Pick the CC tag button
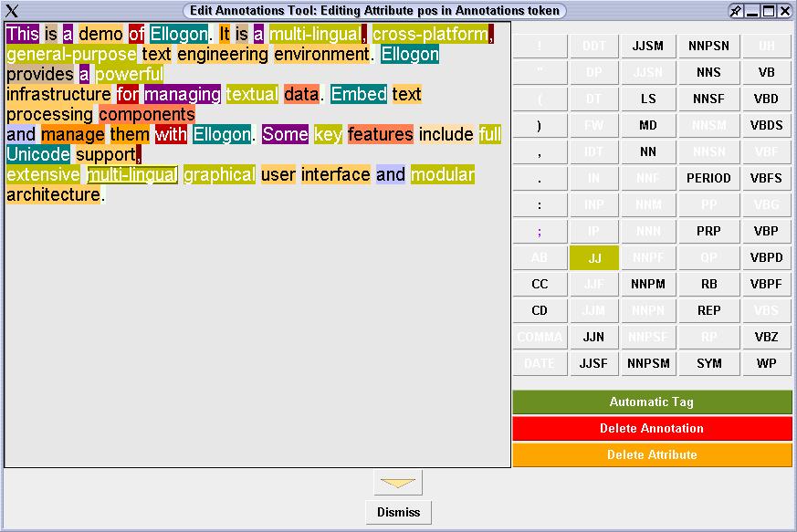 [540, 284]
